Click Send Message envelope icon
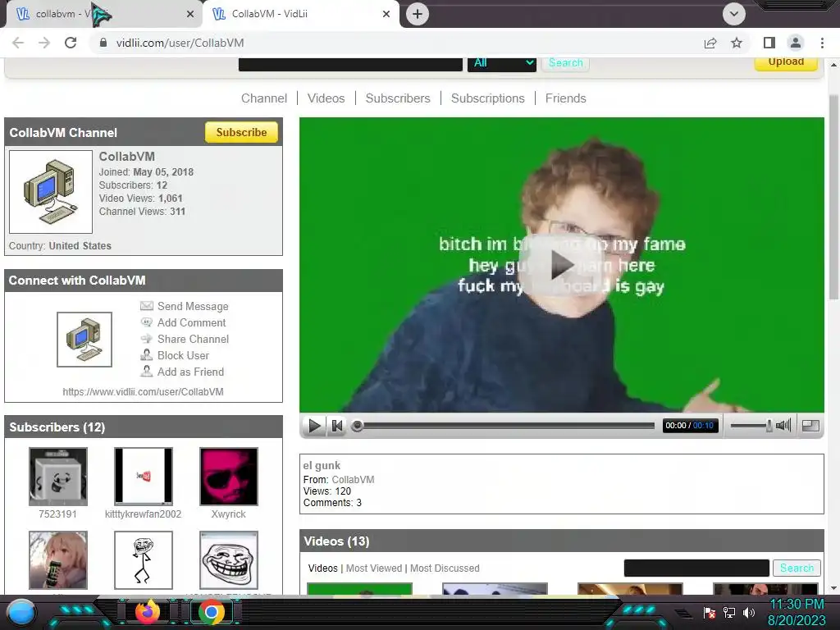 (x=146, y=306)
